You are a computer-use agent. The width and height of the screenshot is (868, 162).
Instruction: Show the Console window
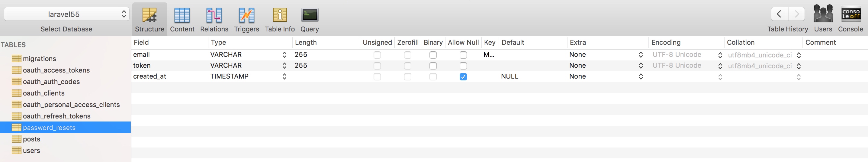[850, 14]
